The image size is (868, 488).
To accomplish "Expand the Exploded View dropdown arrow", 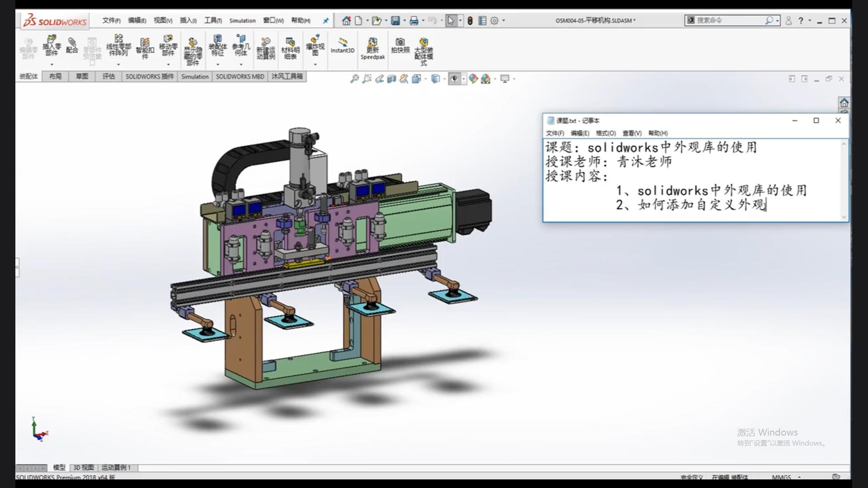I will point(315,65).
